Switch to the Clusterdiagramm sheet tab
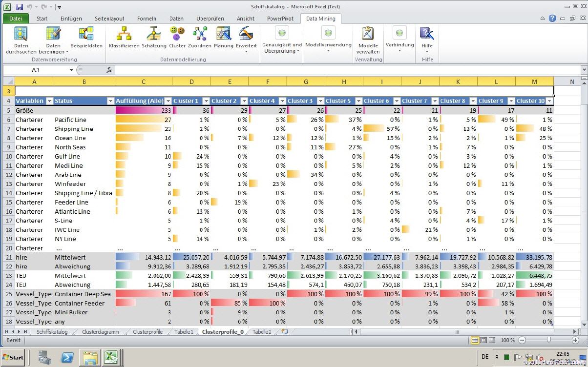The image size is (588, 367). [x=100, y=332]
